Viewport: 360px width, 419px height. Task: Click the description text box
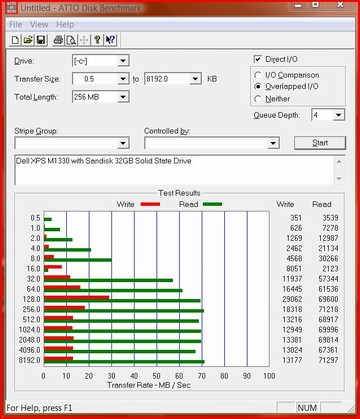click(x=174, y=170)
